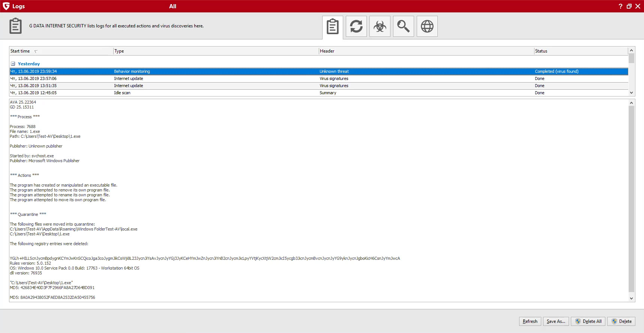Click the MD5 8A0A29438052FAED8A2532DA50455756 line
This screenshot has height=333, width=644.
[53, 297]
